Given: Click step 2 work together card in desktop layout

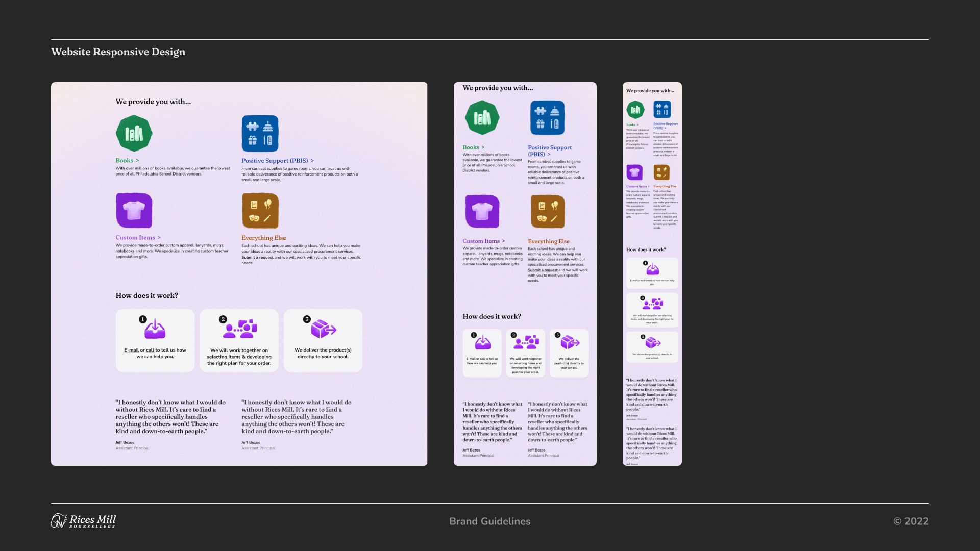Looking at the screenshot, I should coord(239,341).
